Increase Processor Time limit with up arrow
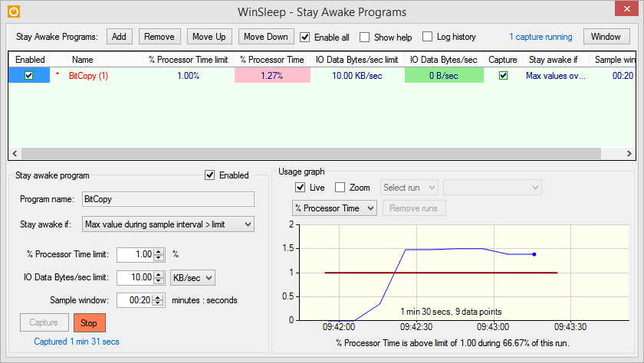Screen dimensions: 644x363 pos(159,251)
